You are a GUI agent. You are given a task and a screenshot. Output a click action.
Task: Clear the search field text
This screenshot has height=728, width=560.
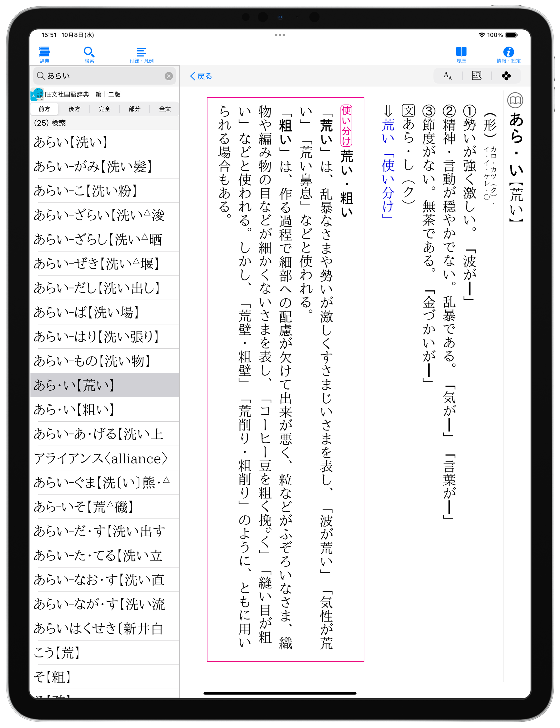[x=169, y=76]
